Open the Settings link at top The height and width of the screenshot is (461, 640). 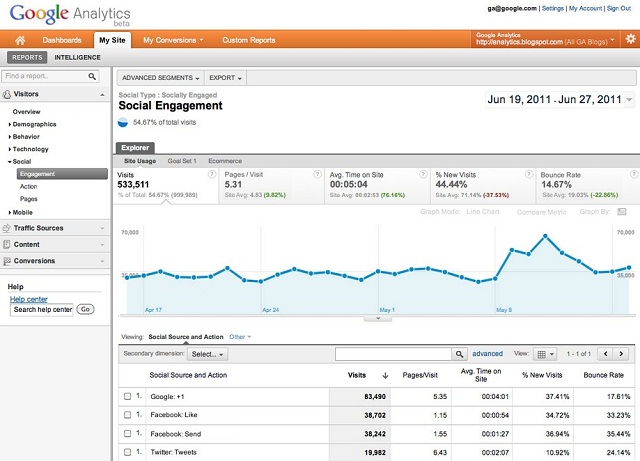tap(553, 8)
